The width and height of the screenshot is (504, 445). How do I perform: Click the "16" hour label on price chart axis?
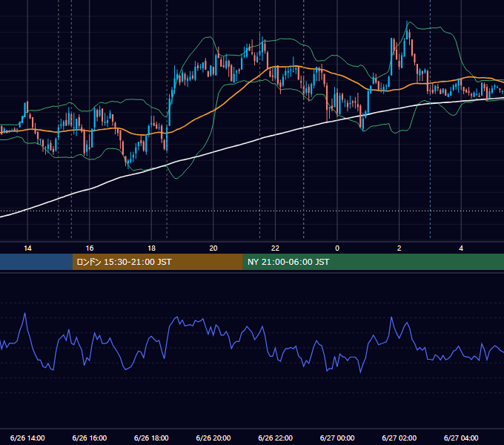coord(90,248)
